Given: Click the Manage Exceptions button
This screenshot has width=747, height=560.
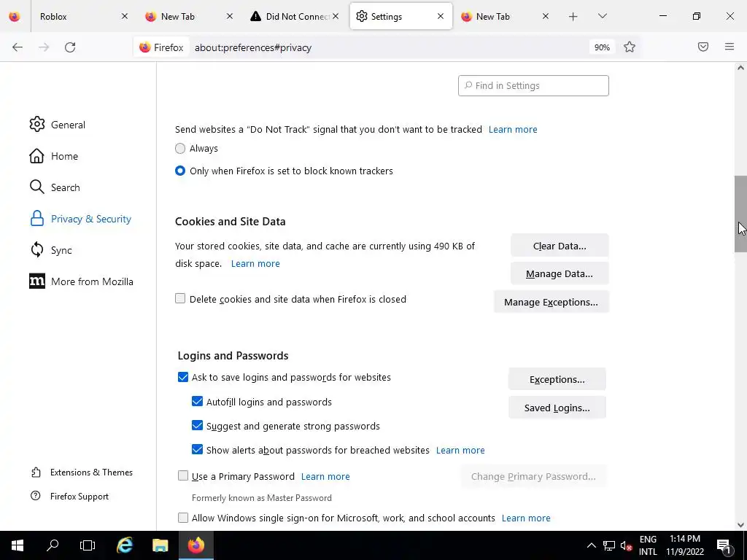Looking at the screenshot, I should tap(551, 303).
